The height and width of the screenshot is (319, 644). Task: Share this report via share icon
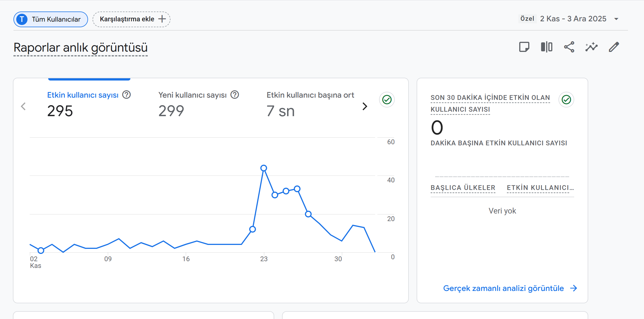[569, 47]
